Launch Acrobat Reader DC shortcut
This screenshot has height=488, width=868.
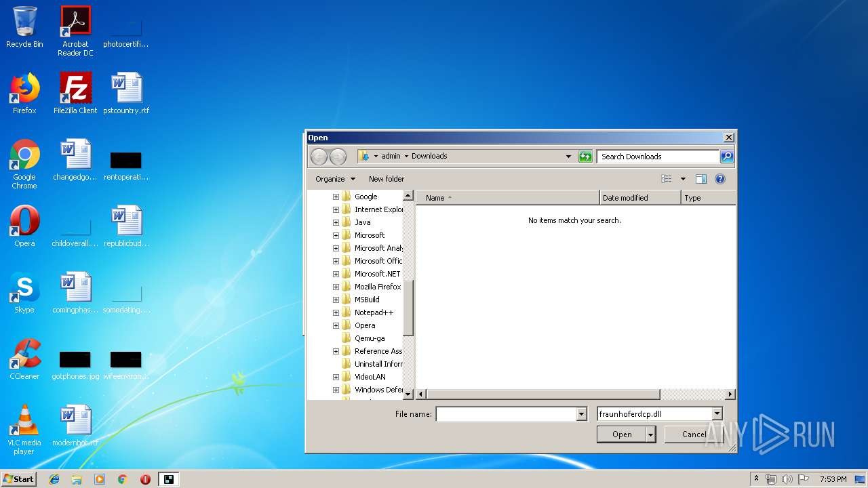pos(75,30)
